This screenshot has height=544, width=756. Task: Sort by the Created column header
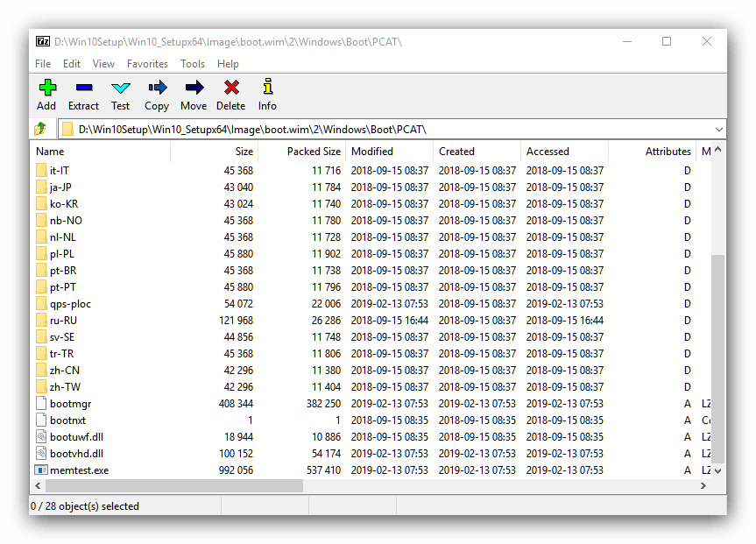click(477, 152)
